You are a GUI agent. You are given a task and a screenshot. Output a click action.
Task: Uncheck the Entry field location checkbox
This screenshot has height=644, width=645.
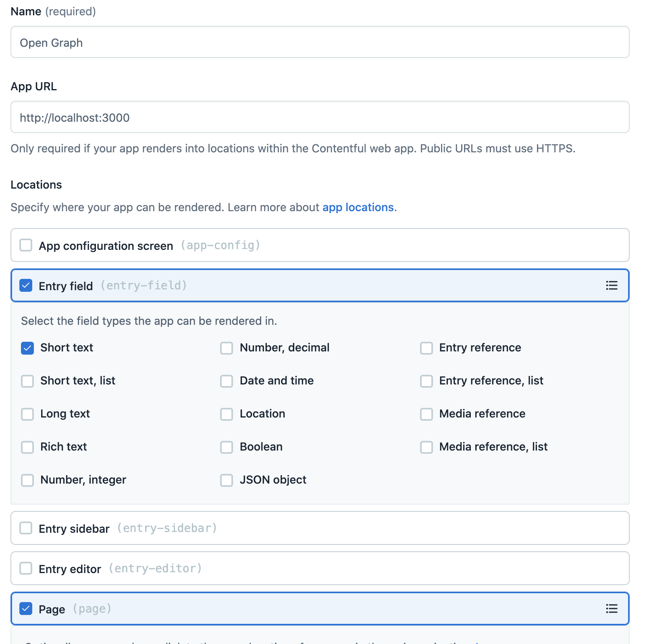pyautogui.click(x=26, y=286)
